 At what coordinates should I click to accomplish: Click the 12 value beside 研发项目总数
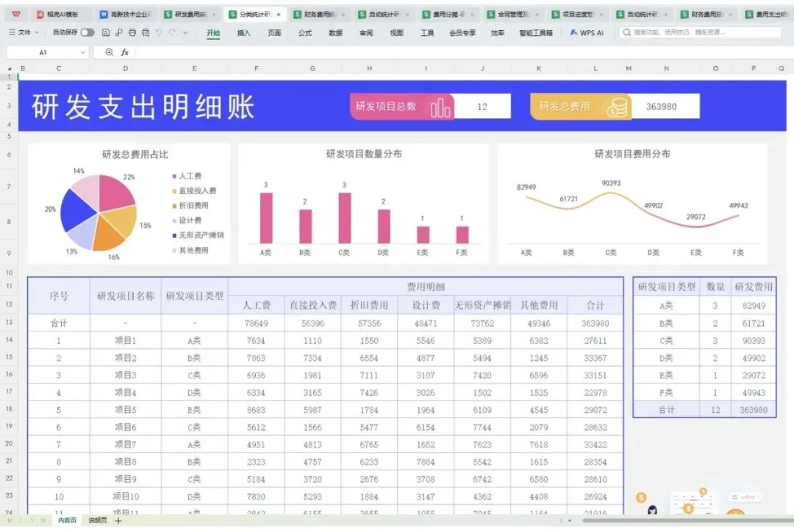point(482,107)
